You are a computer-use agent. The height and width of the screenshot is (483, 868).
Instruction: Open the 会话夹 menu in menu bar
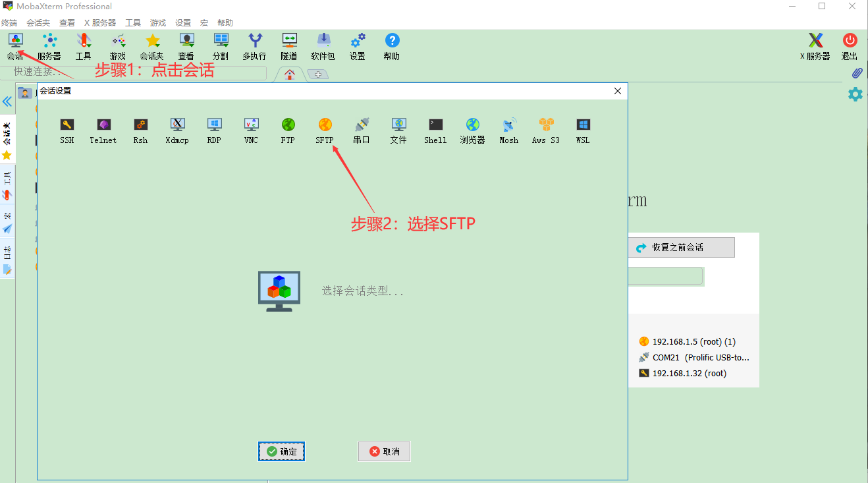[38, 22]
